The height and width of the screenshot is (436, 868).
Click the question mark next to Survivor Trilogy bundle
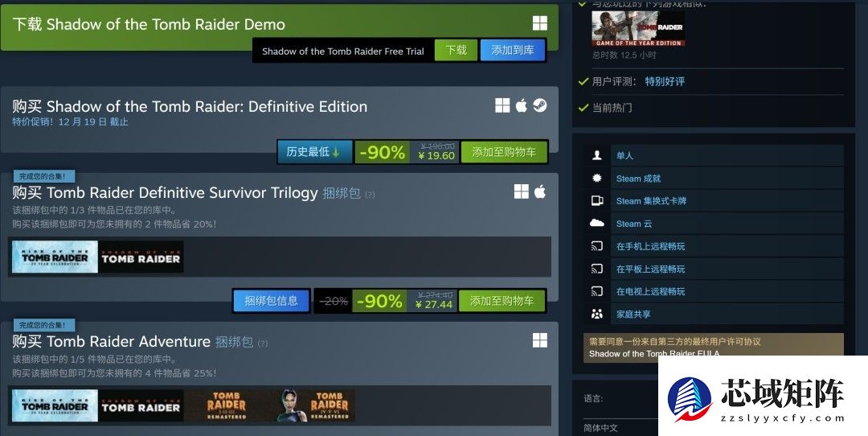(x=370, y=195)
